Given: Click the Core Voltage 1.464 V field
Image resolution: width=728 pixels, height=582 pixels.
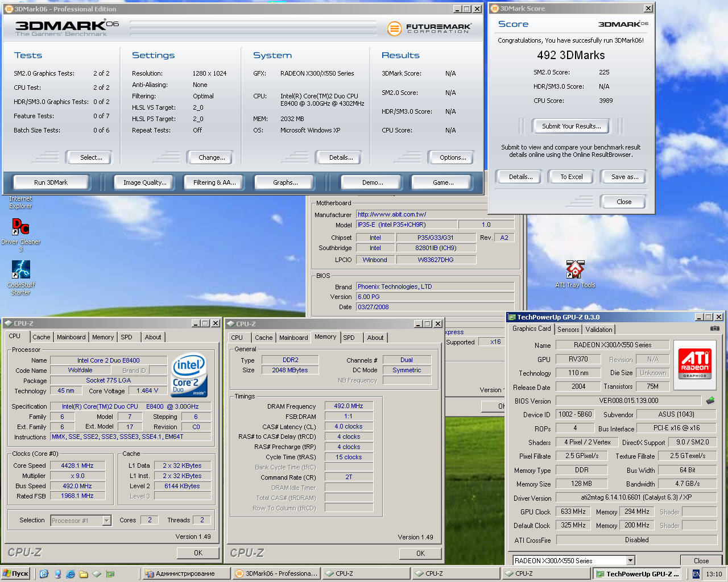Looking at the screenshot, I should click(147, 390).
